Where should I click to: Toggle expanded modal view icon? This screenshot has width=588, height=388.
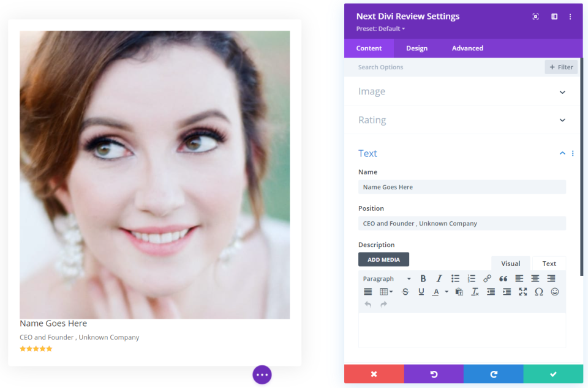point(535,17)
